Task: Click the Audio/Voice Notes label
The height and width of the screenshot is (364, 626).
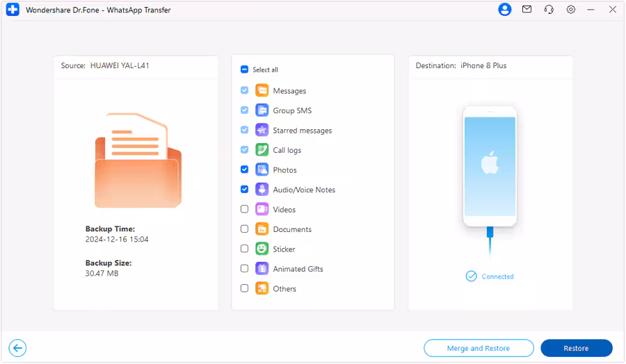Action: click(x=304, y=190)
